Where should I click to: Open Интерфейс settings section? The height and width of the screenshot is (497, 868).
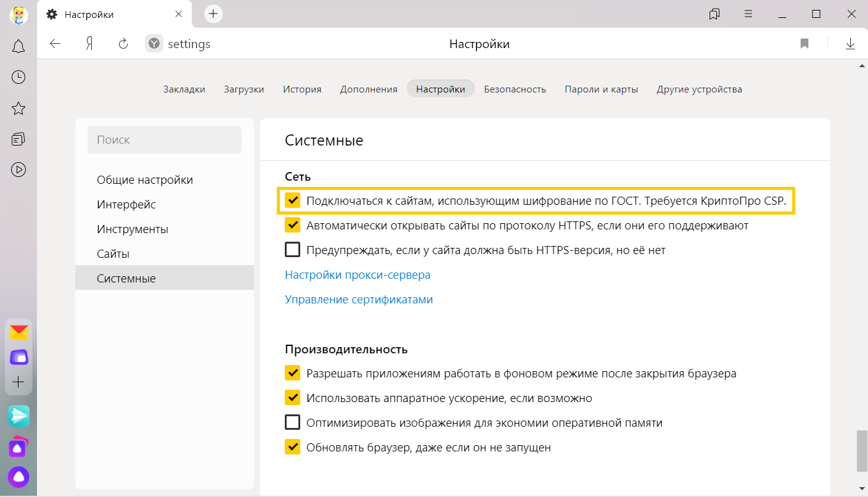[165, 205]
